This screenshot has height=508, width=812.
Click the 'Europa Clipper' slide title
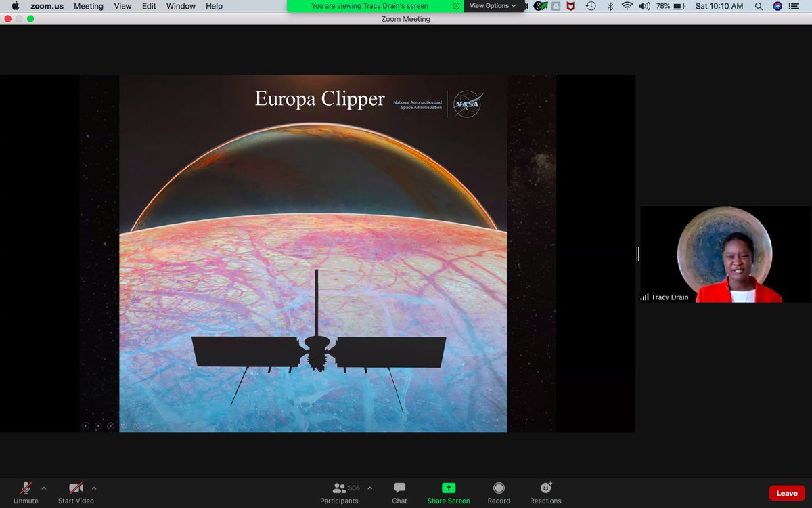[x=319, y=99]
